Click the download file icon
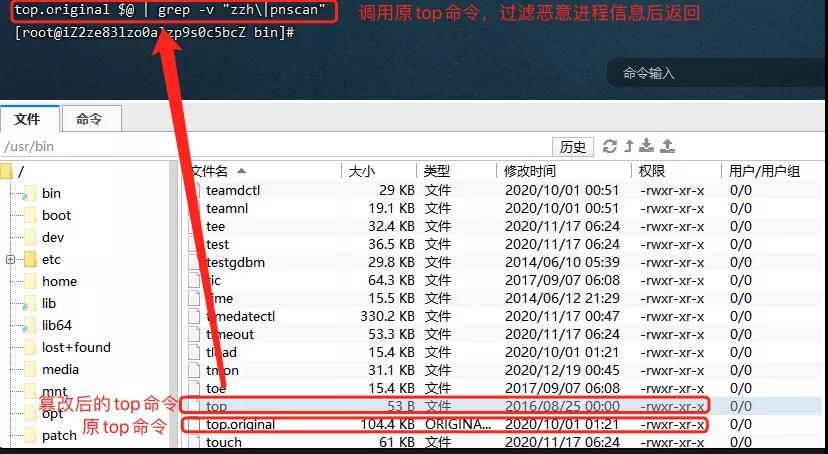Viewport: 828px width, 454px height. click(648, 146)
